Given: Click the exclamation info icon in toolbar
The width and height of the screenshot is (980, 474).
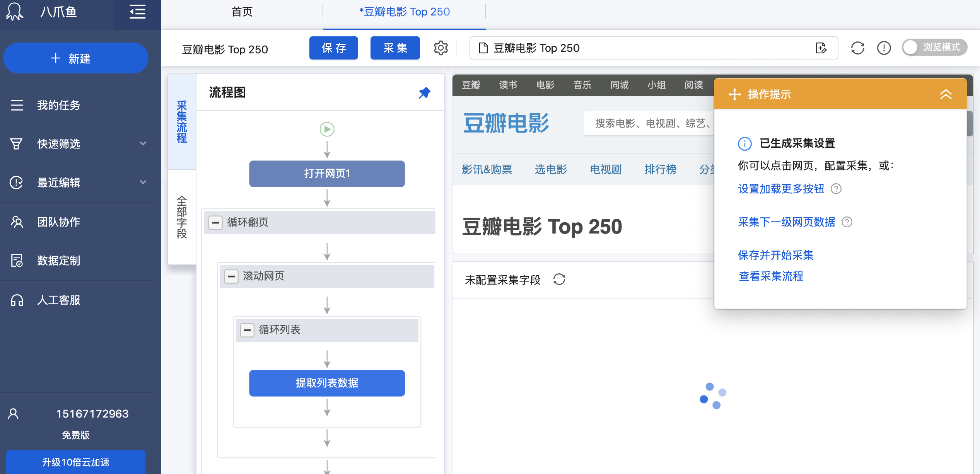Looking at the screenshot, I should click(884, 48).
